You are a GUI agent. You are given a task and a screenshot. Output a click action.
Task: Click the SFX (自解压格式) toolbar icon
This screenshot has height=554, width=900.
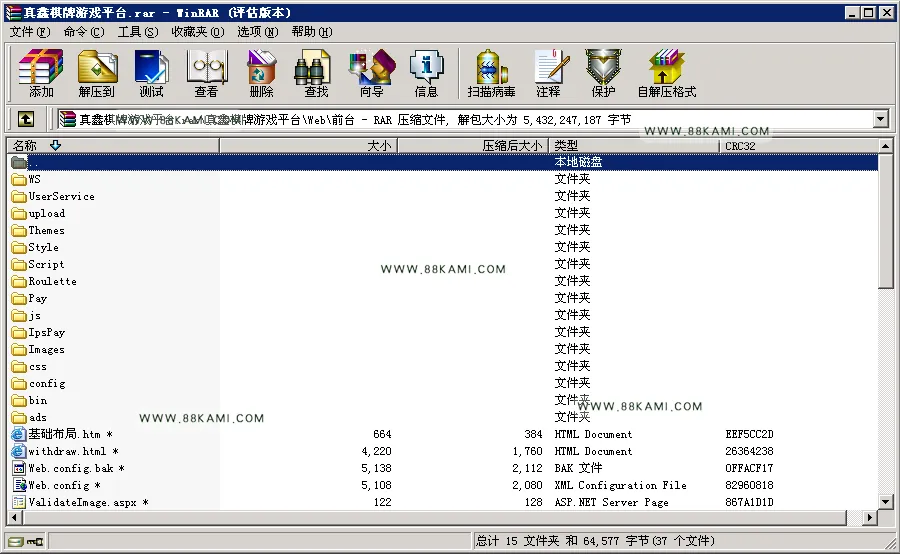coord(667,73)
